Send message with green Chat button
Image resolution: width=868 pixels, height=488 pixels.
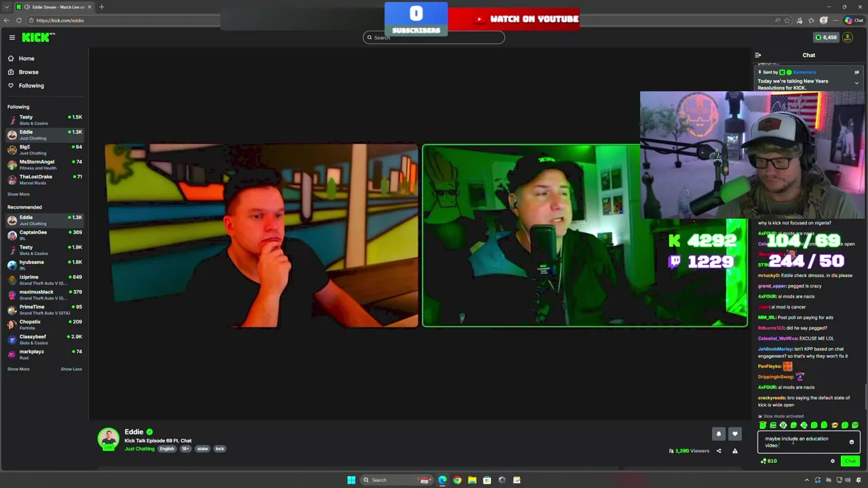pos(850,461)
